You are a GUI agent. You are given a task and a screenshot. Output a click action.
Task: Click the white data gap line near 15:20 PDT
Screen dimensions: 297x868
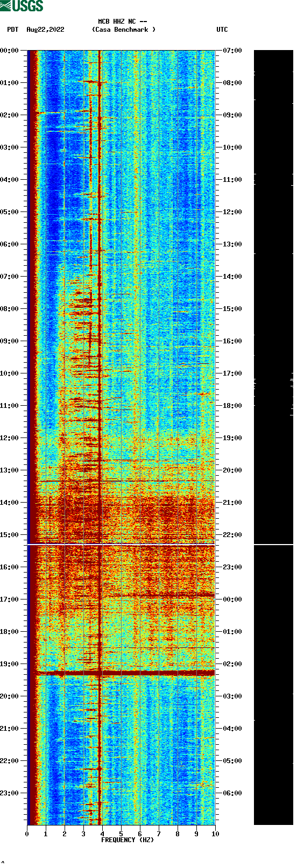121,545
